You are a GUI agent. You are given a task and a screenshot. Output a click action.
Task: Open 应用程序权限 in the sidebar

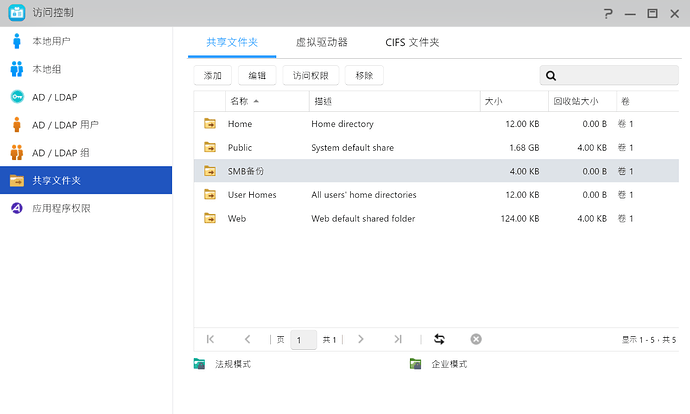click(61, 208)
